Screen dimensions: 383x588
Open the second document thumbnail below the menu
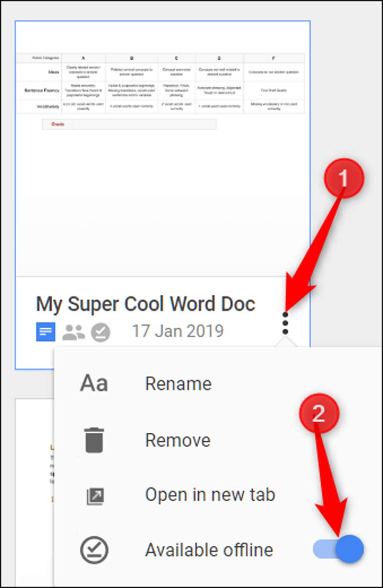pyautogui.click(x=34, y=479)
